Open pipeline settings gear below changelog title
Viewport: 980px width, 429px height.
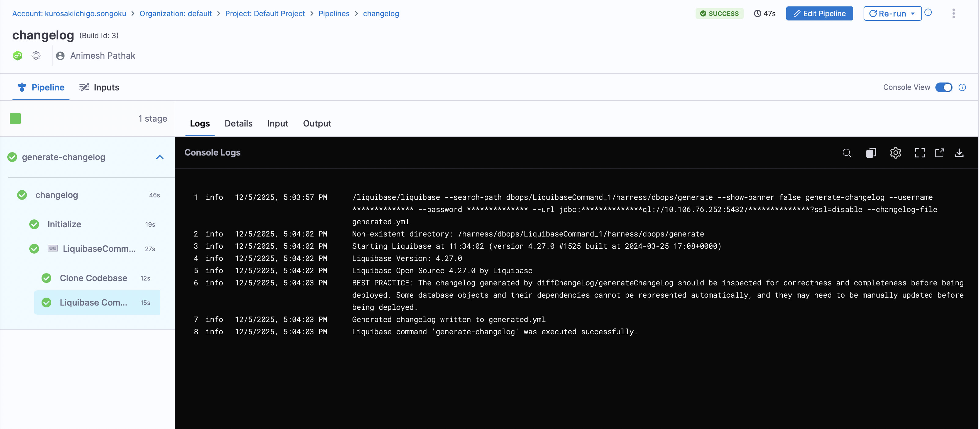[x=36, y=55]
